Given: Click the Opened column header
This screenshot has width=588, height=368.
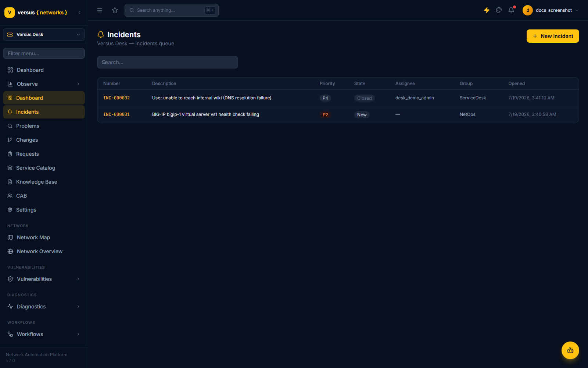Looking at the screenshot, I should point(516,84).
